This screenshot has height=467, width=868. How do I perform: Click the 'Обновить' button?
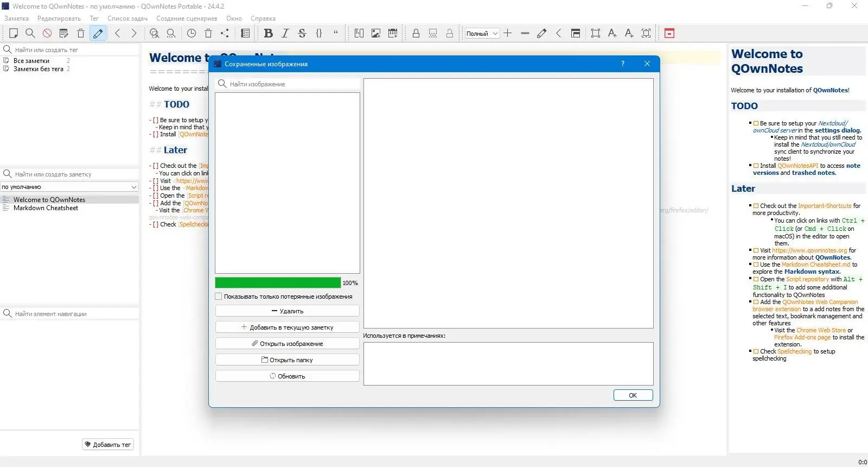click(288, 376)
